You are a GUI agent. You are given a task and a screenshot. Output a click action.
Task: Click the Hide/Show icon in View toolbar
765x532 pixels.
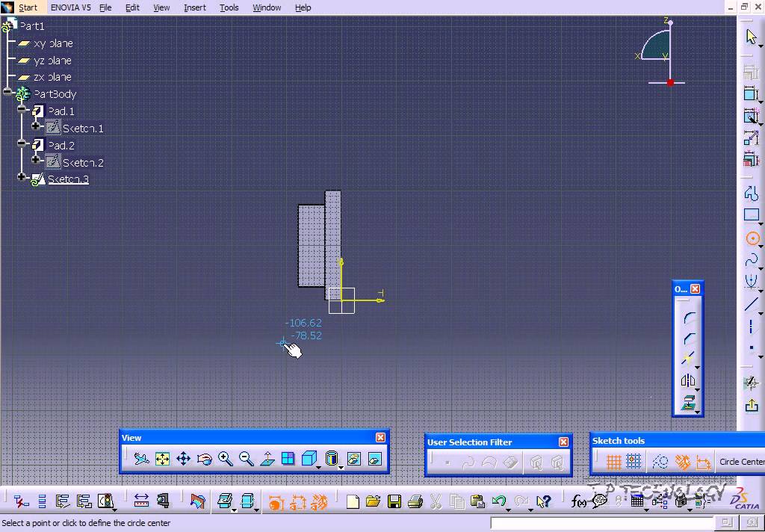point(354,459)
